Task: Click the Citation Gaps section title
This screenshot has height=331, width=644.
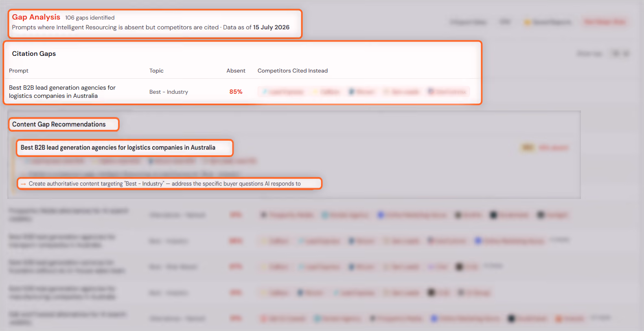Action: point(34,54)
